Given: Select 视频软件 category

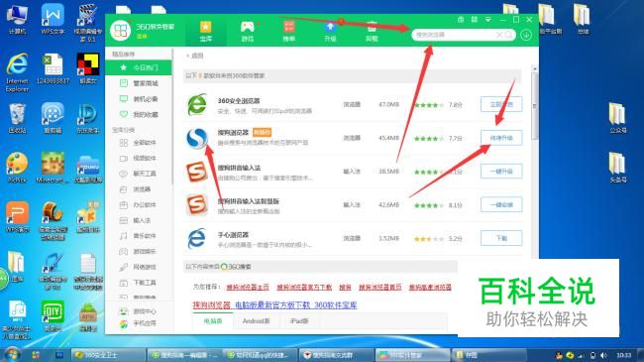Looking at the screenshot, I should click(139, 159).
